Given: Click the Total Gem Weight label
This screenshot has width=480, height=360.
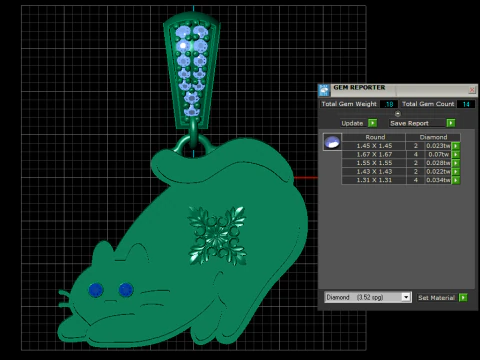Looking at the screenshot, I should [x=349, y=104].
